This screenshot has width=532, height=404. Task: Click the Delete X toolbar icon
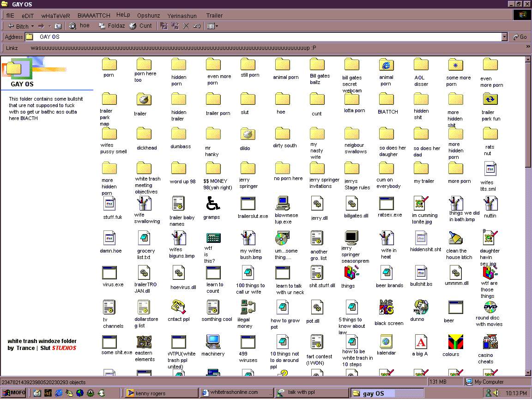[186, 26]
